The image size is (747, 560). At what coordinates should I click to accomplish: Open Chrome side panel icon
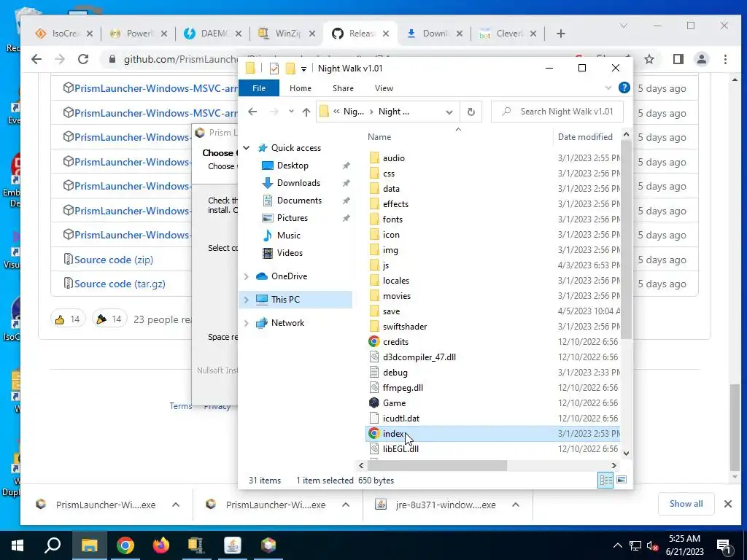[x=678, y=59]
